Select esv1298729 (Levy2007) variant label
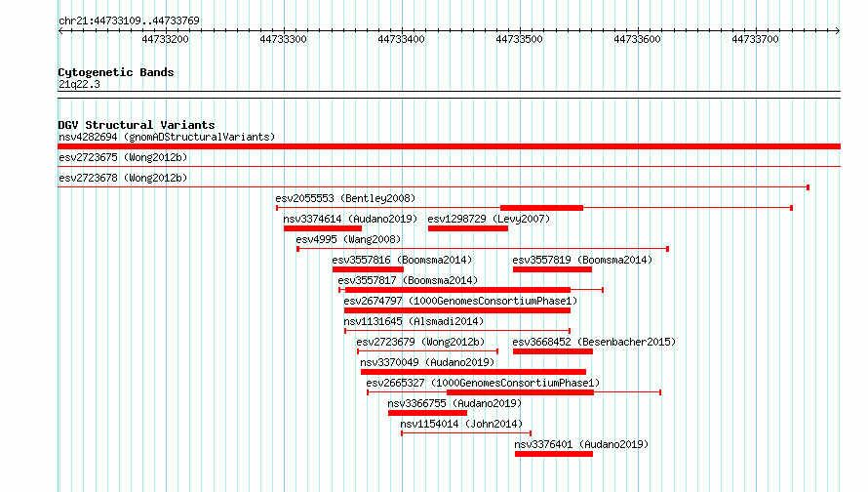The width and height of the screenshot is (868, 492). click(x=489, y=219)
